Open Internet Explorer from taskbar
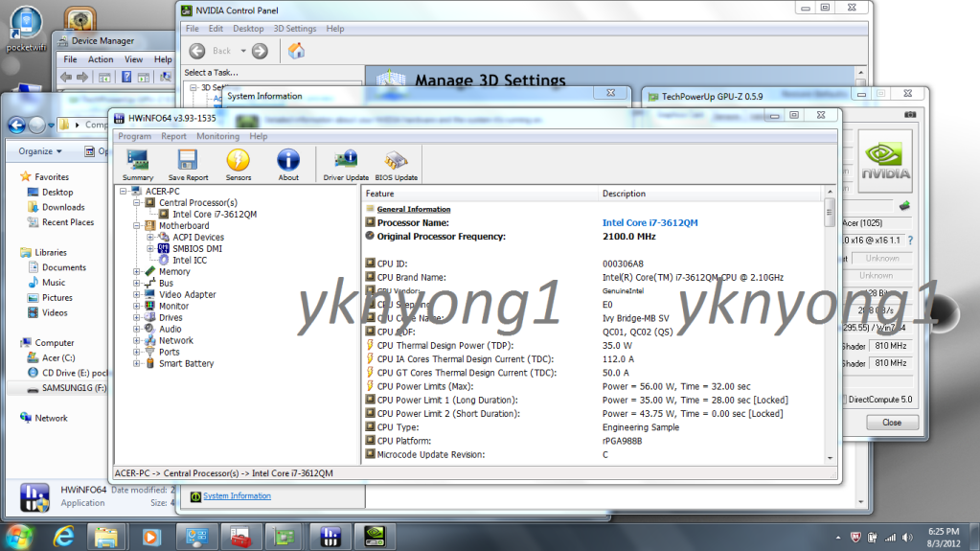 pos(63,537)
